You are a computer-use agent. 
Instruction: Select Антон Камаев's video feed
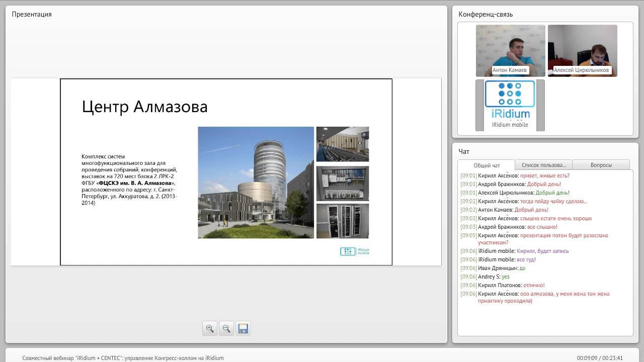pyautogui.click(x=510, y=50)
